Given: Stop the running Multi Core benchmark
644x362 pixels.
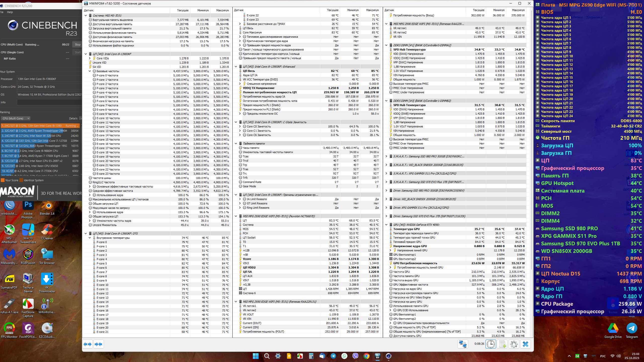Looking at the screenshot, I should coord(77,44).
